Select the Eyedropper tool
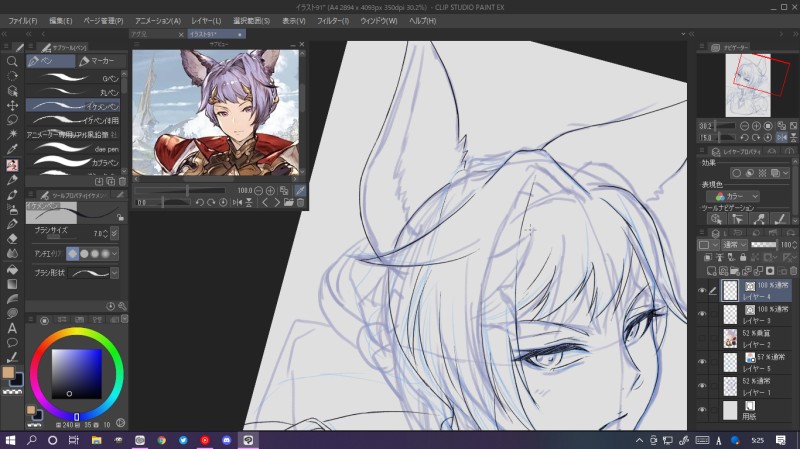Screen dimensions: 800x449 point(12,149)
